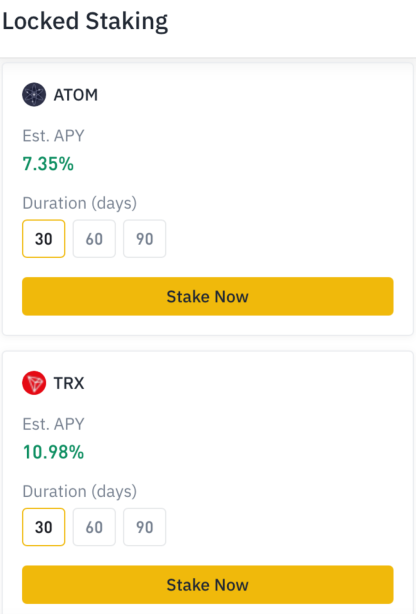Viewport: 416px width, 614px height.
Task: Click the red TRX coin logo
Action: (x=34, y=383)
